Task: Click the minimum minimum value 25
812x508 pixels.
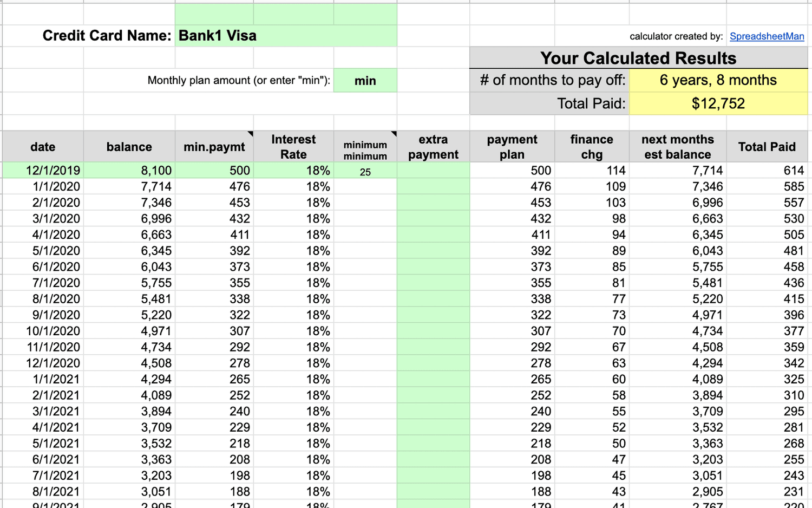Action: coord(365,172)
